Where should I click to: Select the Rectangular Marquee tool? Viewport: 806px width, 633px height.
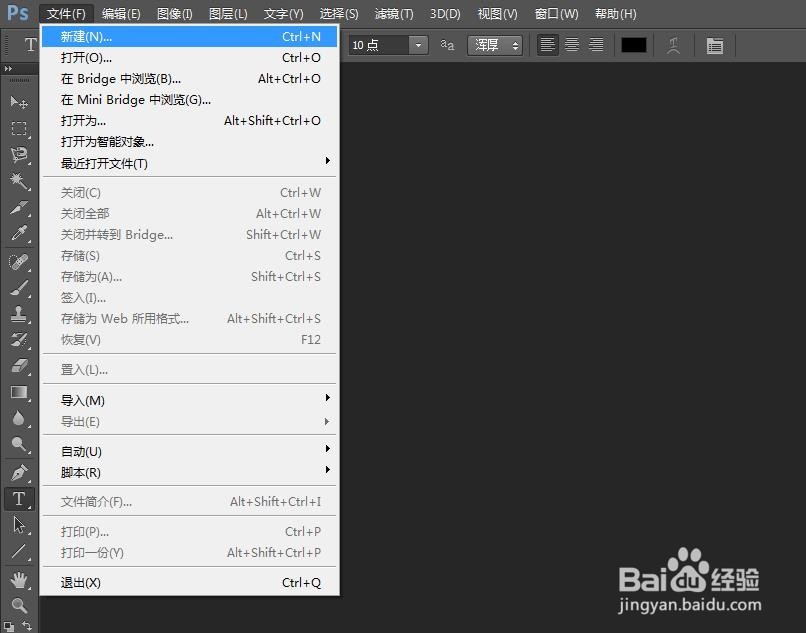19,128
